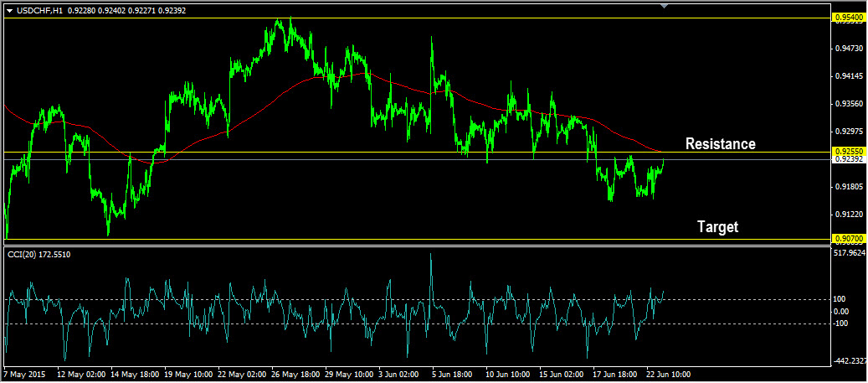Select the 0.90700 target price label

coord(848,239)
